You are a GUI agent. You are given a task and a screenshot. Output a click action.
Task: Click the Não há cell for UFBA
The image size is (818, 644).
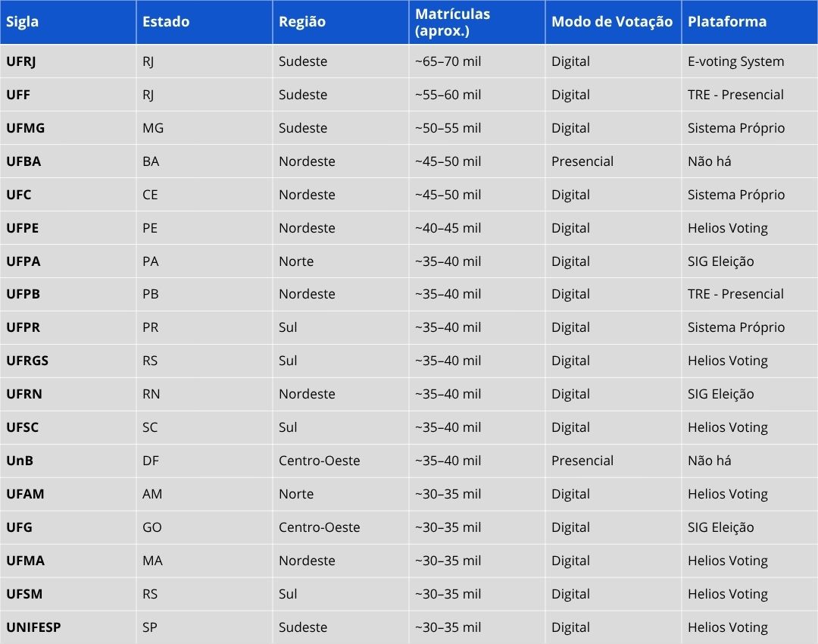coord(709,161)
